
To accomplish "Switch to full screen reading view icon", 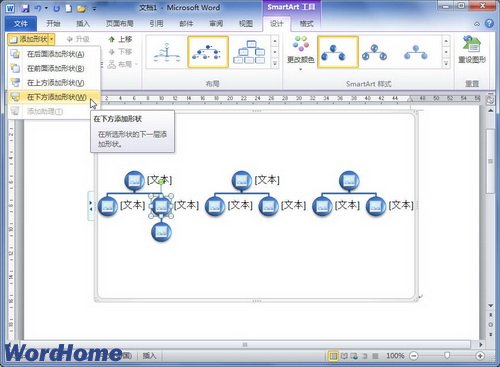I will pos(344,356).
